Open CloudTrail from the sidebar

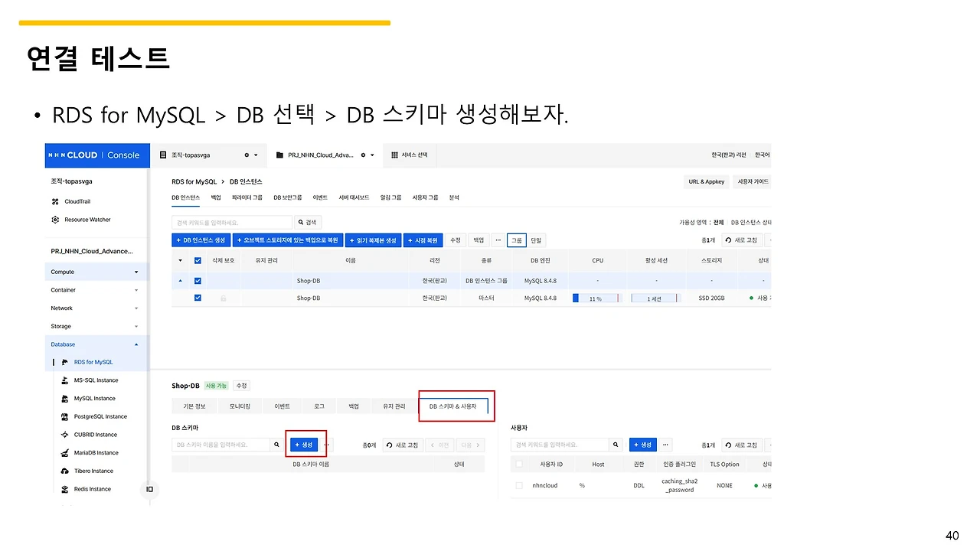[x=79, y=201]
